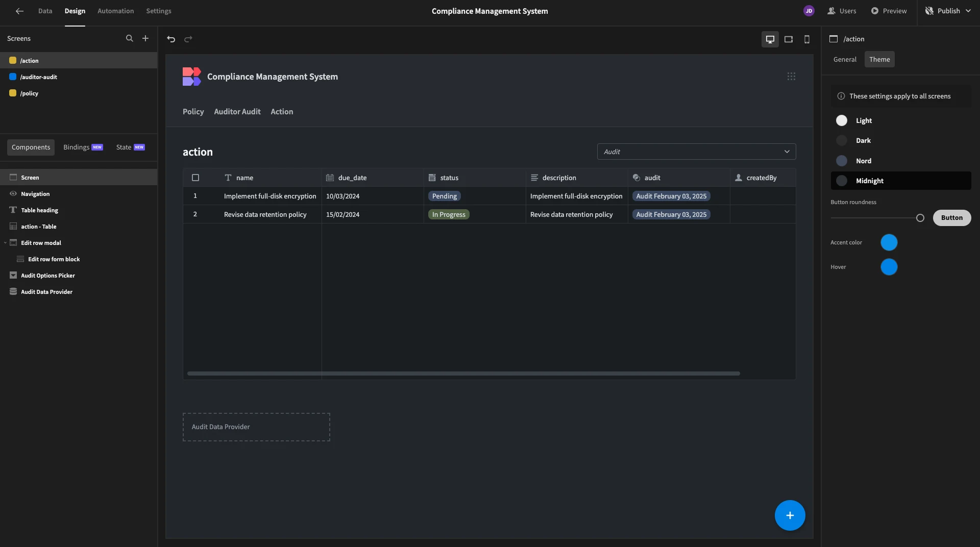This screenshot has width=980, height=547.
Task: Redo the last change
Action: point(188,39)
